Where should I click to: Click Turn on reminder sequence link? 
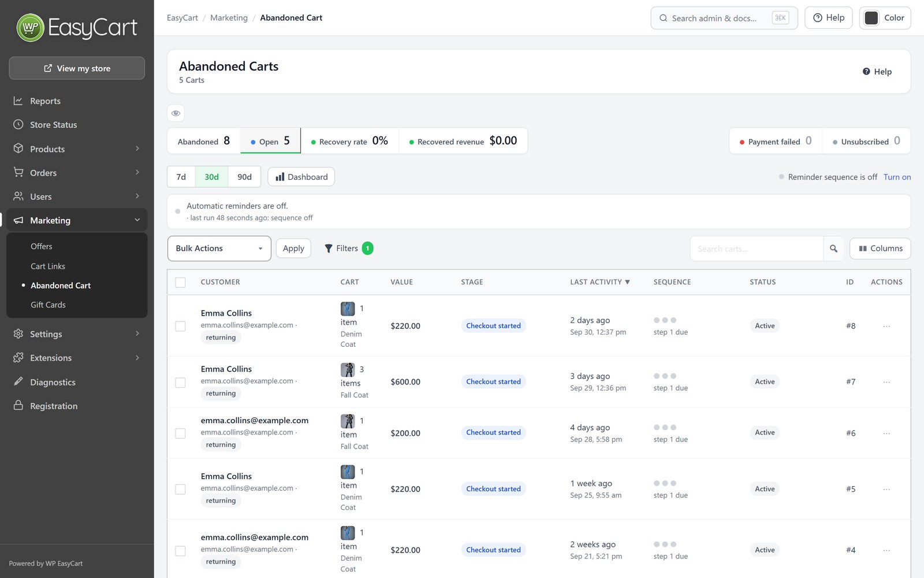tap(897, 177)
